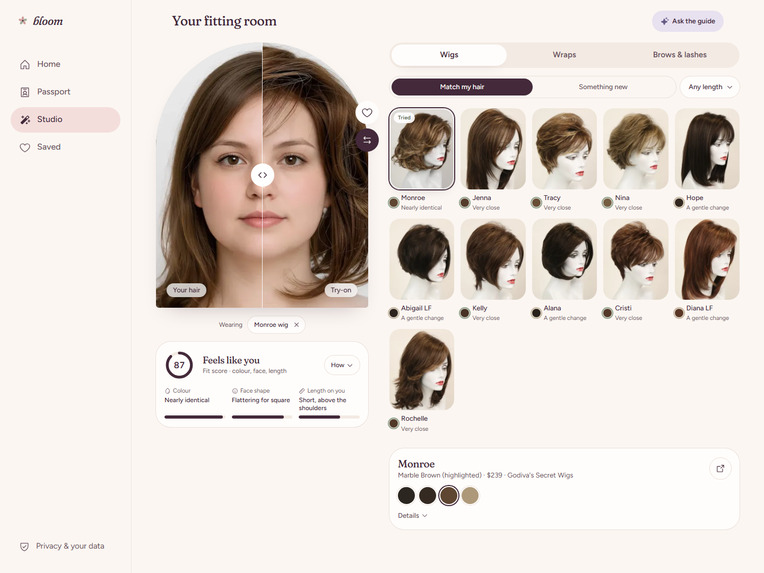Click the colour dot beside Hope
The width and height of the screenshot is (764, 573).
click(679, 203)
